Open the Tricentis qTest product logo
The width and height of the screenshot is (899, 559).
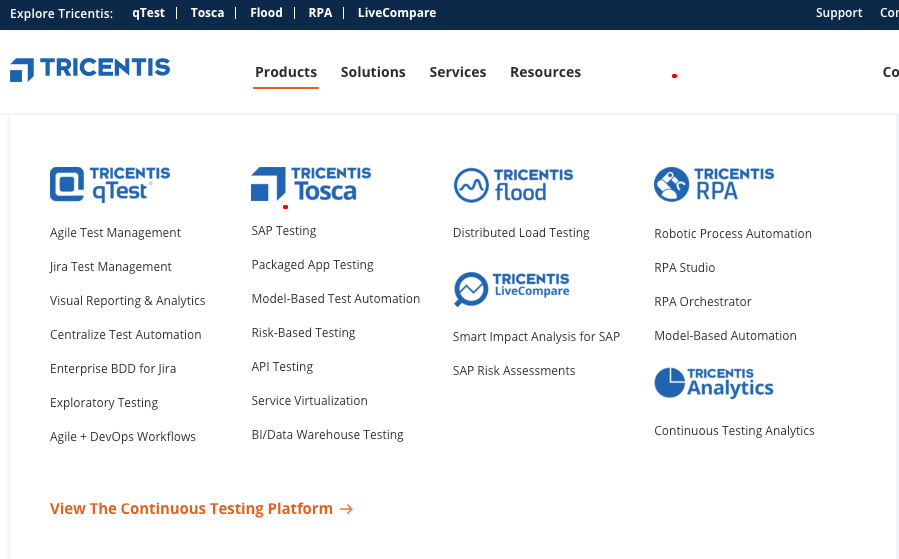[110, 184]
